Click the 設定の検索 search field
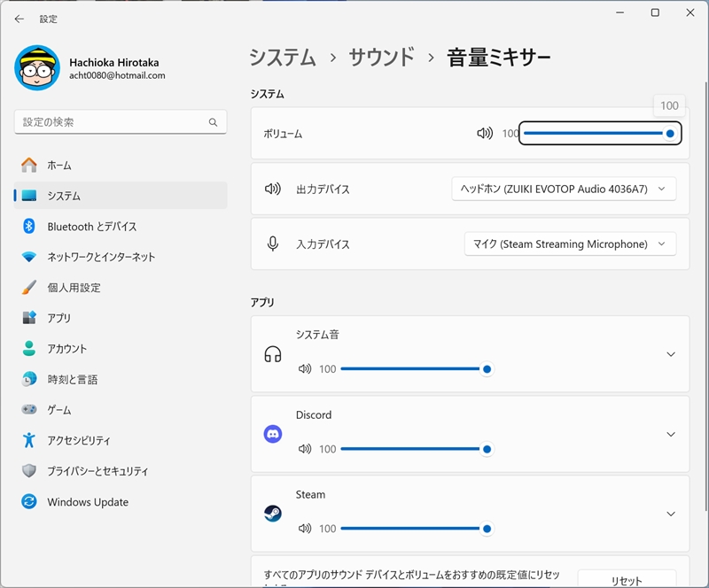The height and width of the screenshot is (588, 709). (x=111, y=122)
